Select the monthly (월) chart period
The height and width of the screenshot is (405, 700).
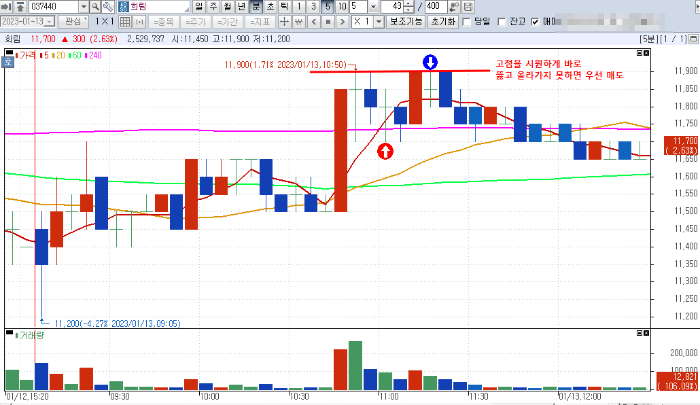[x=228, y=7]
